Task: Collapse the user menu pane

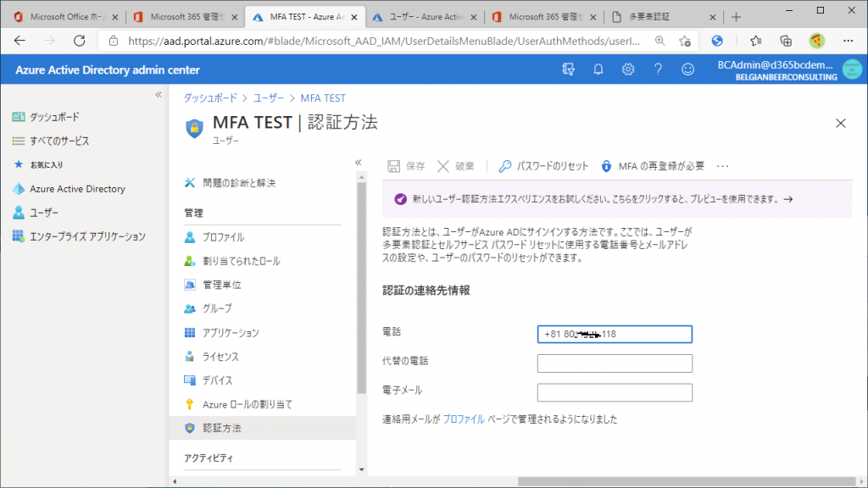Action: 359,162
